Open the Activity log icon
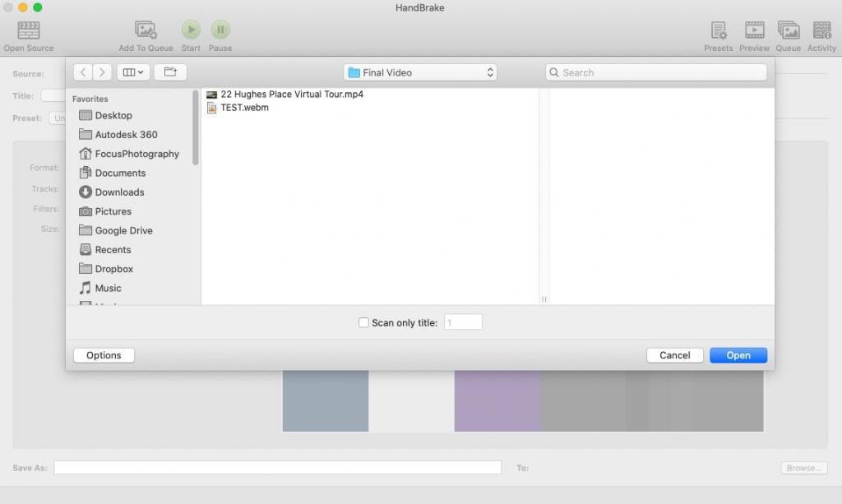Viewport: 842px width, 504px height. (x=821, y=30)
